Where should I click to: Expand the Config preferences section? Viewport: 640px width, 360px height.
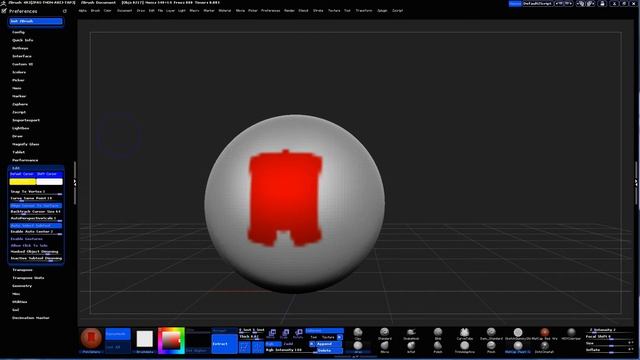coord(18,32)
